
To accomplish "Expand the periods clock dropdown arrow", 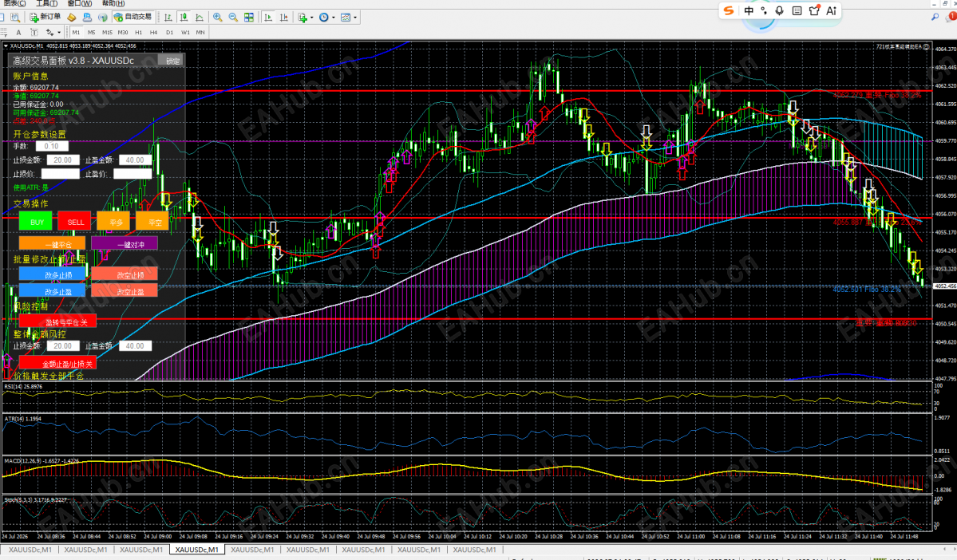I will click(x=334, y=17).
